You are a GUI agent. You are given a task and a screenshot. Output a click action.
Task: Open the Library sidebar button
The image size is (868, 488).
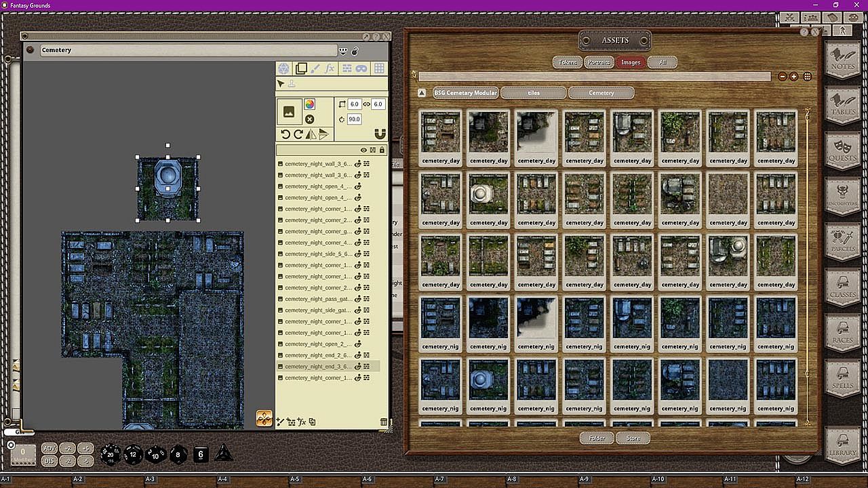tap(842, 444)
